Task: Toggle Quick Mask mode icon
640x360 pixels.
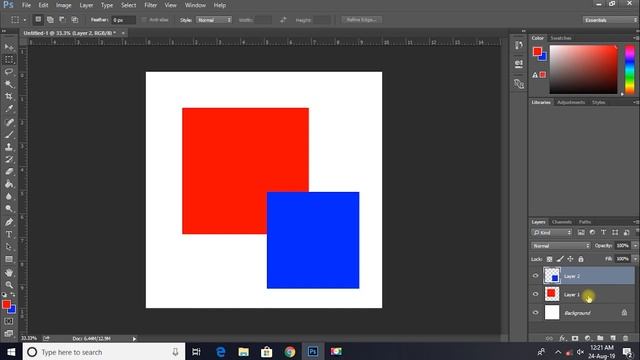Action: tap(9, 322)
